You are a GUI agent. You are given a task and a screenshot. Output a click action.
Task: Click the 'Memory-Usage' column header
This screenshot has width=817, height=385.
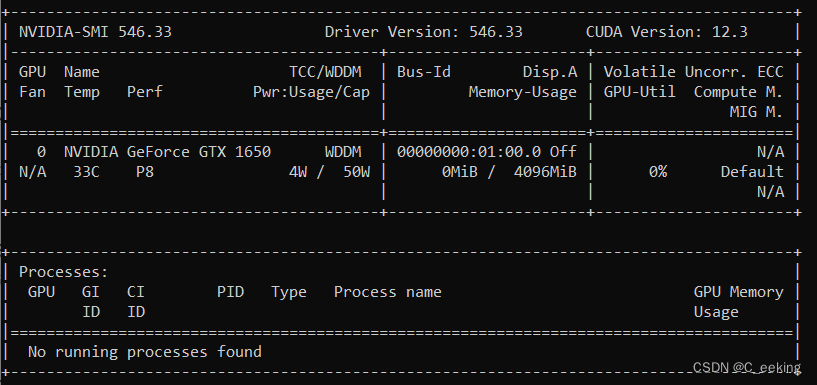click(523, 92)
